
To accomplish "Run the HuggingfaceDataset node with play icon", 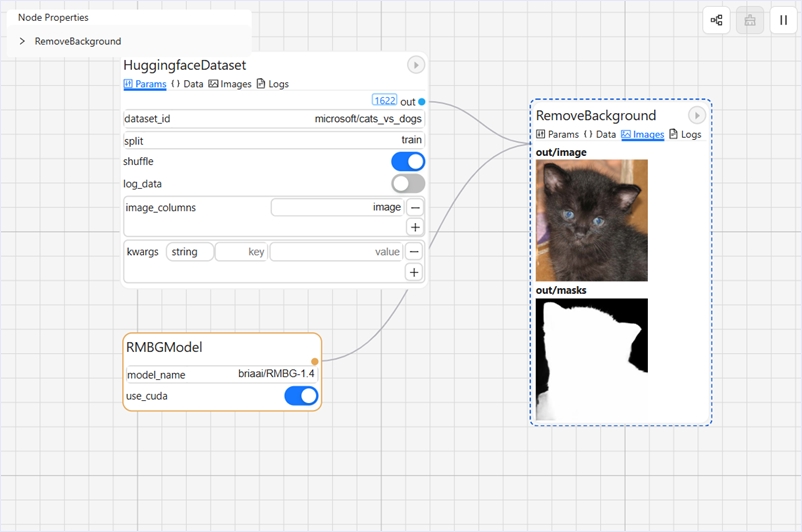I will (x=416, y=65).
